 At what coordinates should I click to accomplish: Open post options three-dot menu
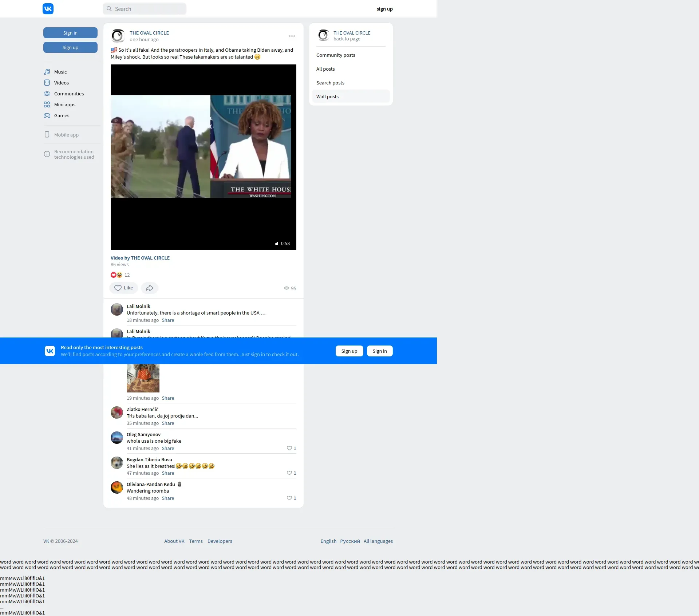[292, 36]
